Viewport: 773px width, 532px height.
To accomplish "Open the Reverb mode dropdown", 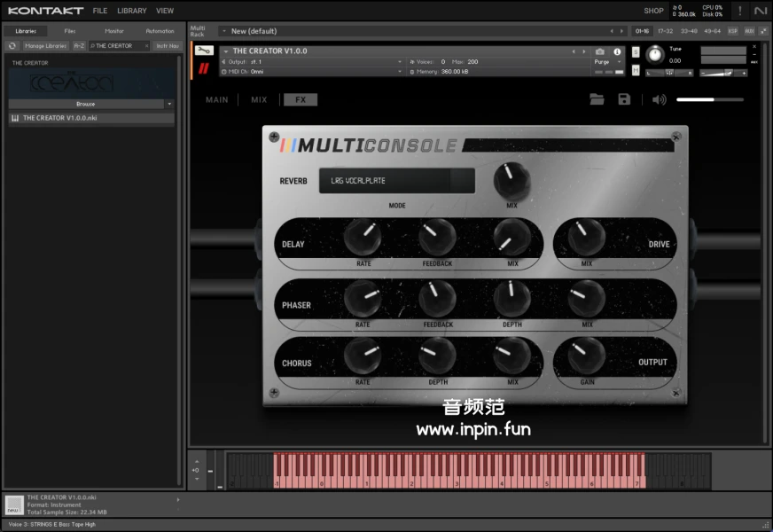I will pos(396,181).
